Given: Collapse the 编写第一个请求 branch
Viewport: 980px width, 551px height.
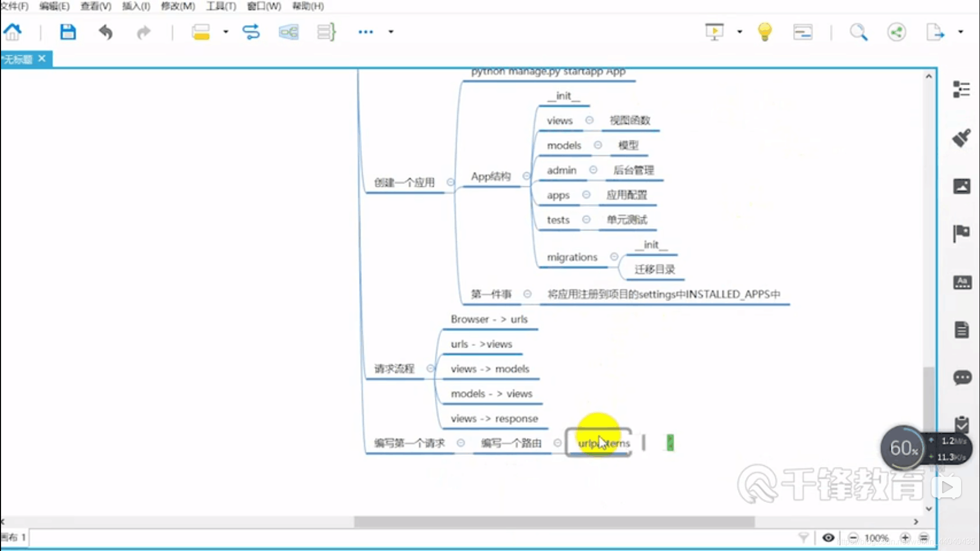Looking at the screenshot, I should point(460,443).
